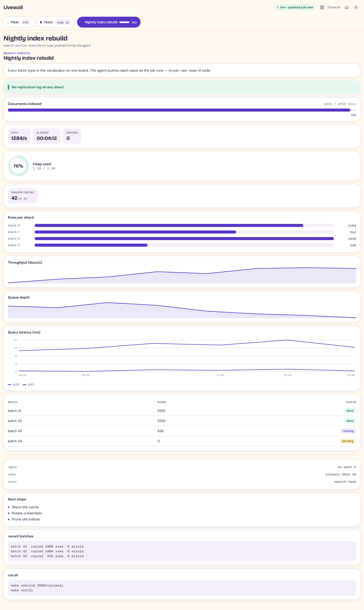Click the eu-west-1 region value

[x=347, y=467]
